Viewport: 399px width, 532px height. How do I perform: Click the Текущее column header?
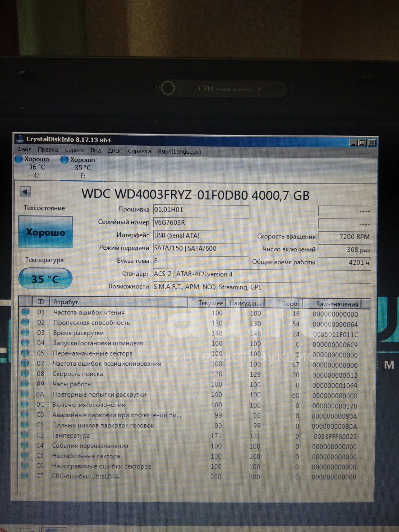pos(207,303)
